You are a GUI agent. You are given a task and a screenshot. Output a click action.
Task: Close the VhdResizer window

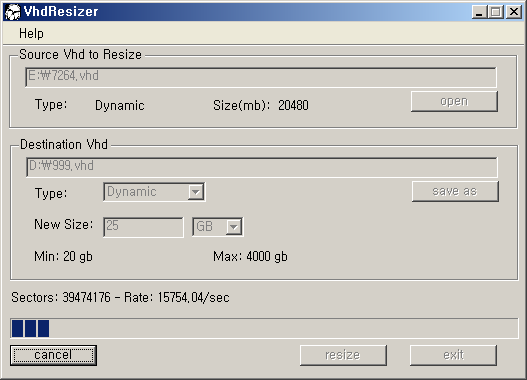(x=514, y=12)
